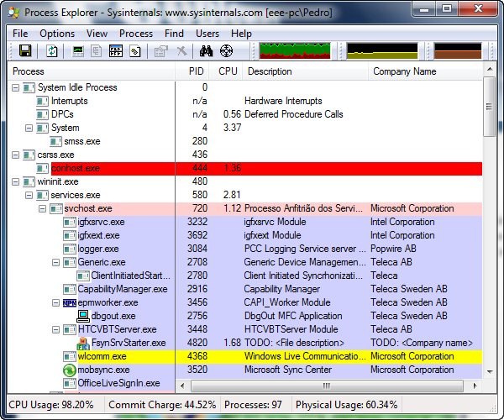Click the OfficeLiveSignIn.exe process icon
Image resolution: width=504 pixels, height=420 pixels.
pos(70,383)
